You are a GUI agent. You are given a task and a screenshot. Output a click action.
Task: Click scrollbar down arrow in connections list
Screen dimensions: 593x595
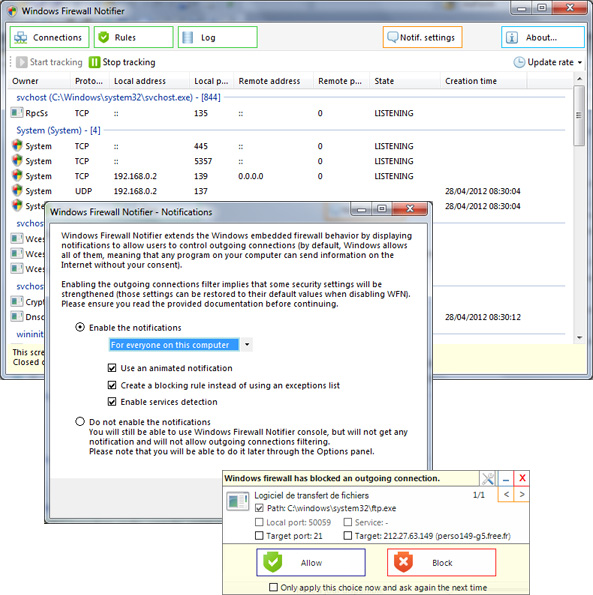pos(579,337)
